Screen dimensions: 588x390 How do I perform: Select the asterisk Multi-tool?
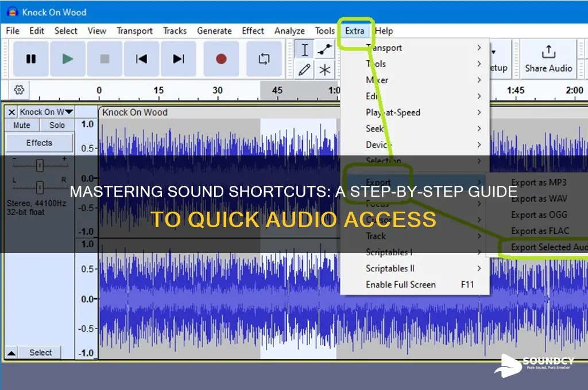coord(325,69)
